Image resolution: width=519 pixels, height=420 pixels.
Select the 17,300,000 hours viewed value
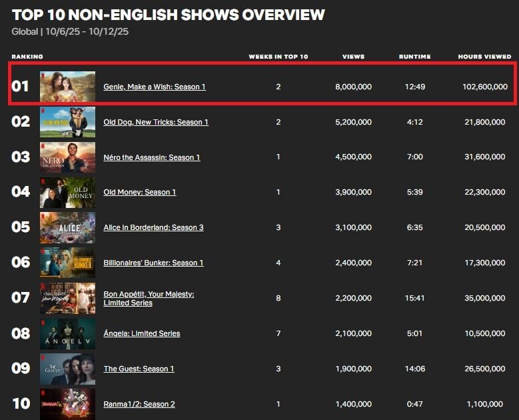point(485,263)
